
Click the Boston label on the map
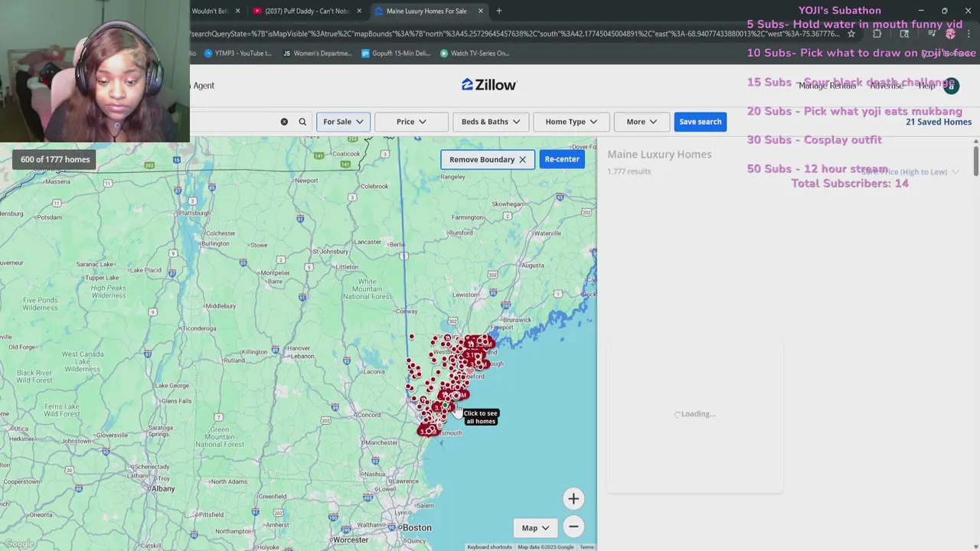click(x=417, y=527)
